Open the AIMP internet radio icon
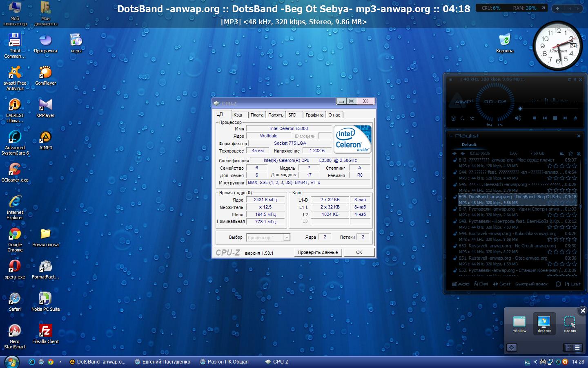 click(453, 118)
